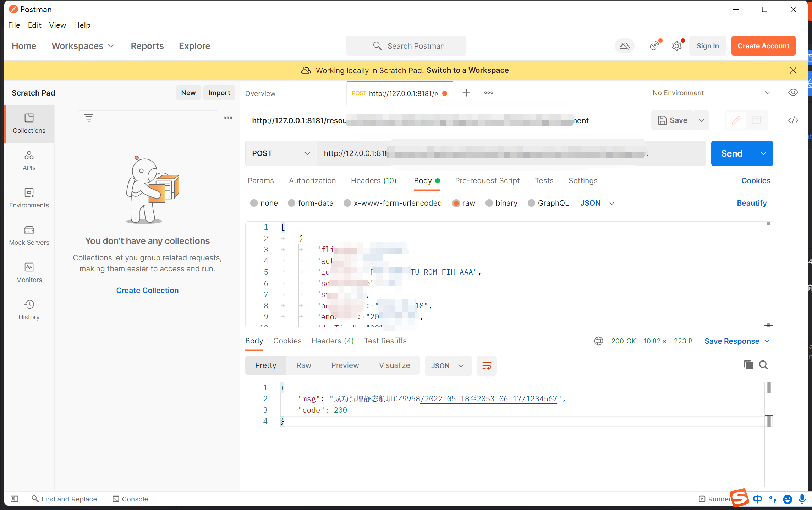The width and height of the screenshot is (812, 510).
Task: Open the History sidebar panel
Action: pyautogui.click(x=29, y=310)
